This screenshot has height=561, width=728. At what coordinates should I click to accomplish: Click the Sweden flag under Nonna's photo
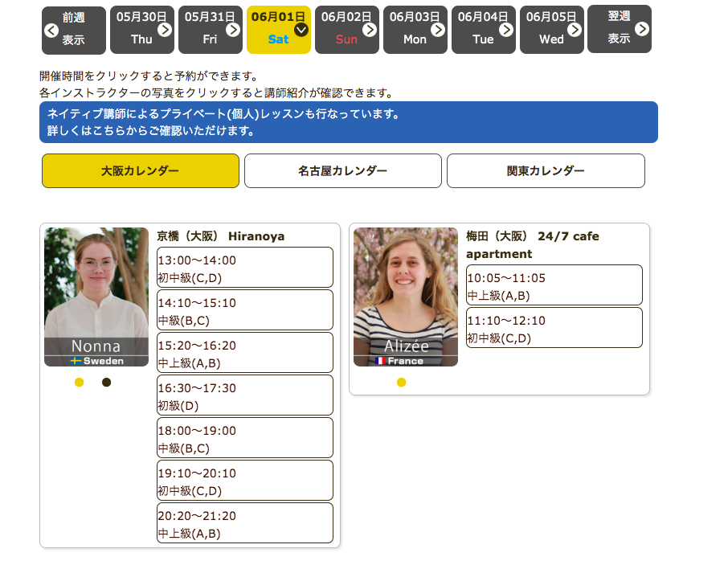(x=77, y=361)
